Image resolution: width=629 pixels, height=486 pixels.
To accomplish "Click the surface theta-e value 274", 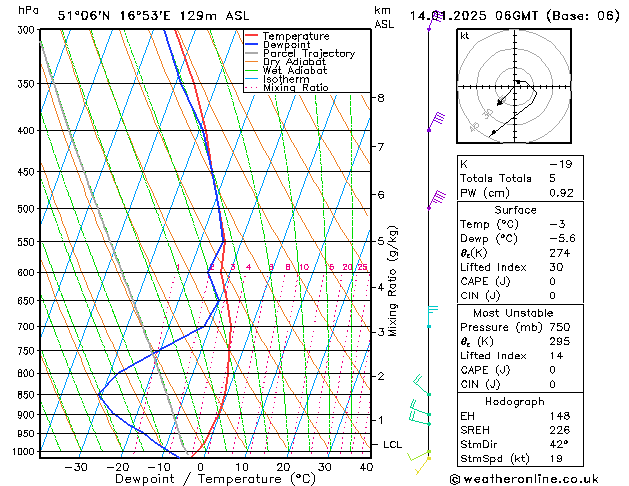I will [560, 253].
